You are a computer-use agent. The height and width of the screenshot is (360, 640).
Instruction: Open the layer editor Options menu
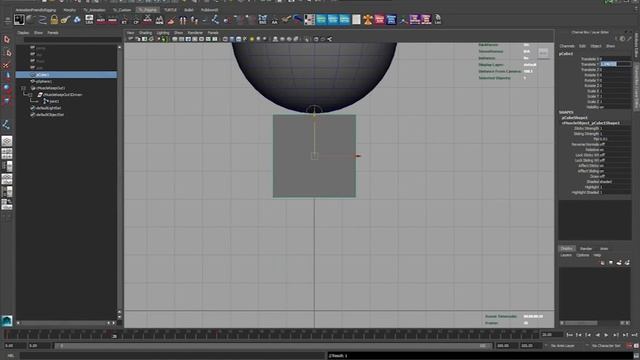click(582, 256)
